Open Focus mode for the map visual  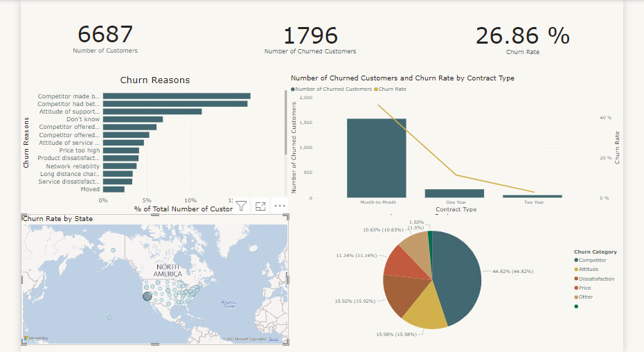point(261,206)
